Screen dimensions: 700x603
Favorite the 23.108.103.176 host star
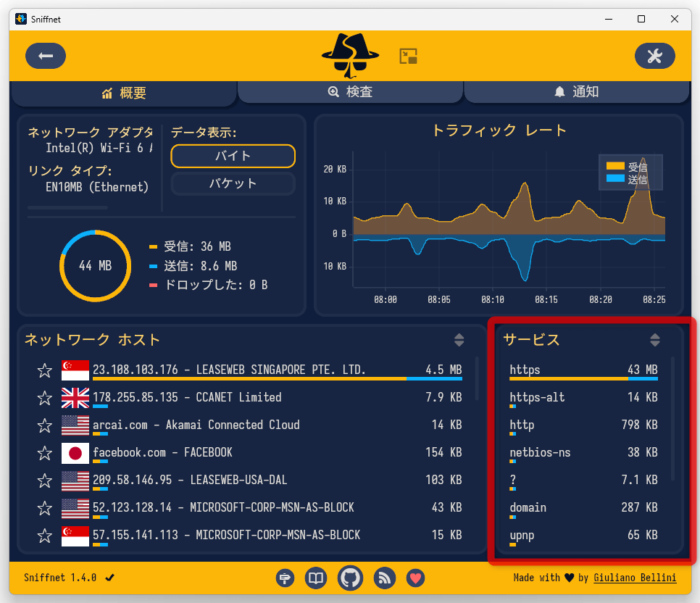45,370
